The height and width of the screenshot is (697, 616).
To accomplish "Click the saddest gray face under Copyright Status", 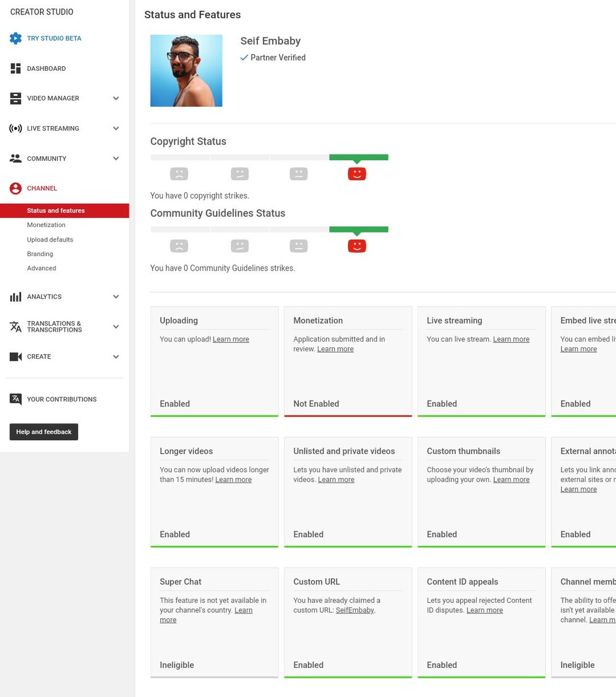I will 179,174.
